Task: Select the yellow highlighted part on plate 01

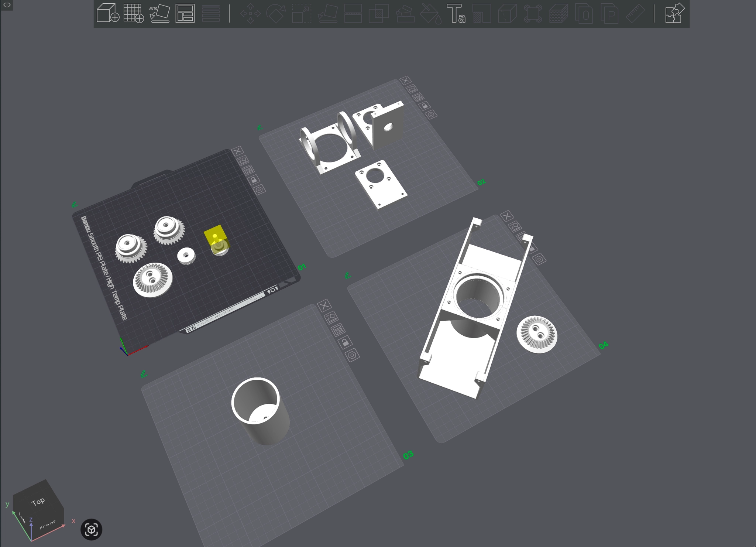Action: (x=215, y=236)
